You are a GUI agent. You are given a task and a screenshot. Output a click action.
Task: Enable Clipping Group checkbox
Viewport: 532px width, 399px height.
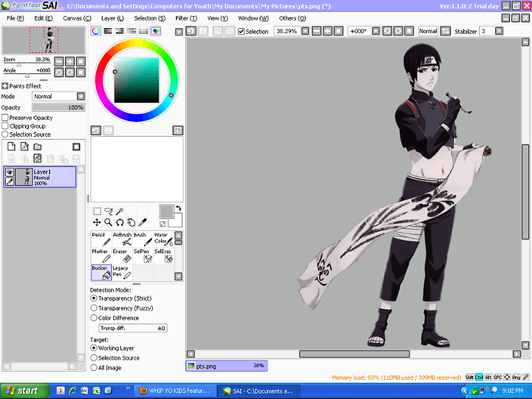(x=5, y=126)
